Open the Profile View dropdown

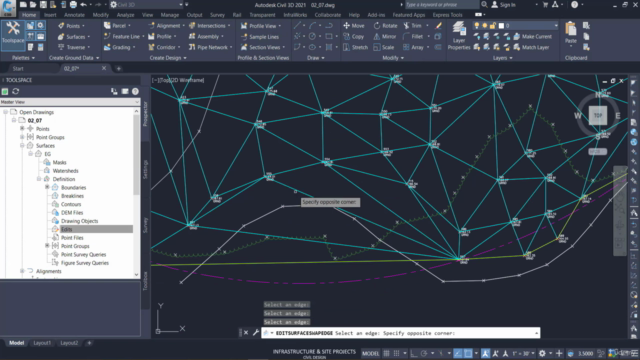[x=261, y=26]
